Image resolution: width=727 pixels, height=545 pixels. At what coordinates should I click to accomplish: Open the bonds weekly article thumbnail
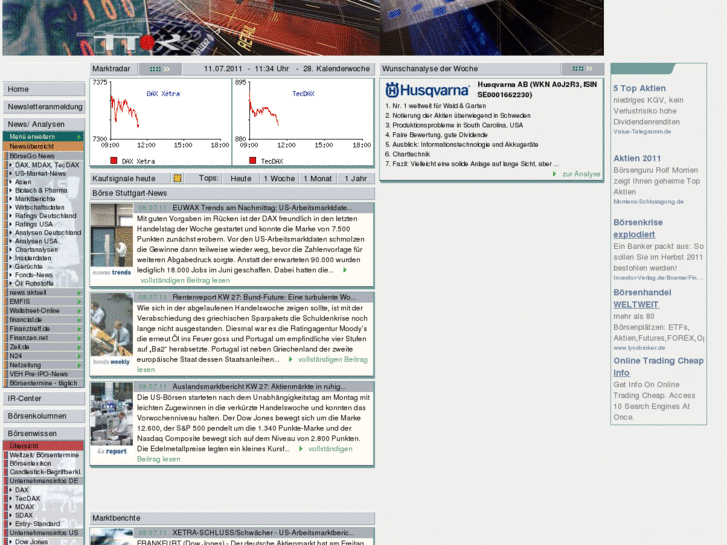pos(112,330)
